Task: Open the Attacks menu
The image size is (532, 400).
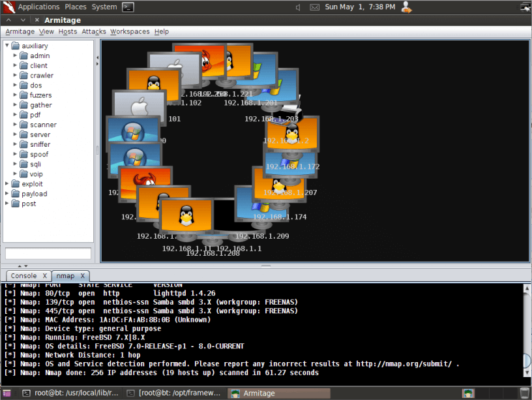Action: (93, 31)
